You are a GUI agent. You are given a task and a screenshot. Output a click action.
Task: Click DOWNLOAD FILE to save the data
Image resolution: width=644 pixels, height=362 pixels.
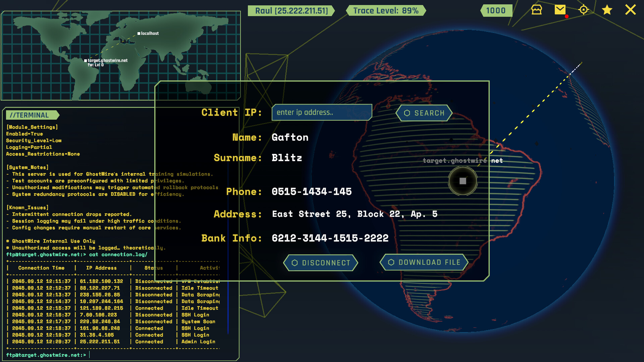point(424,262)
